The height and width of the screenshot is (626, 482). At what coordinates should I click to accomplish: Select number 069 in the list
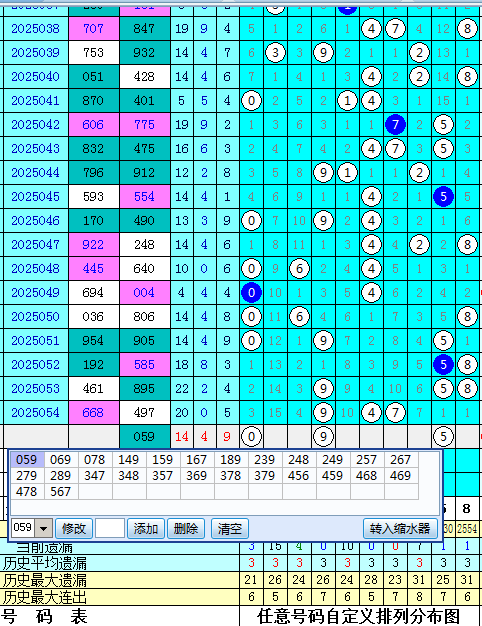(x=61, y=460)
